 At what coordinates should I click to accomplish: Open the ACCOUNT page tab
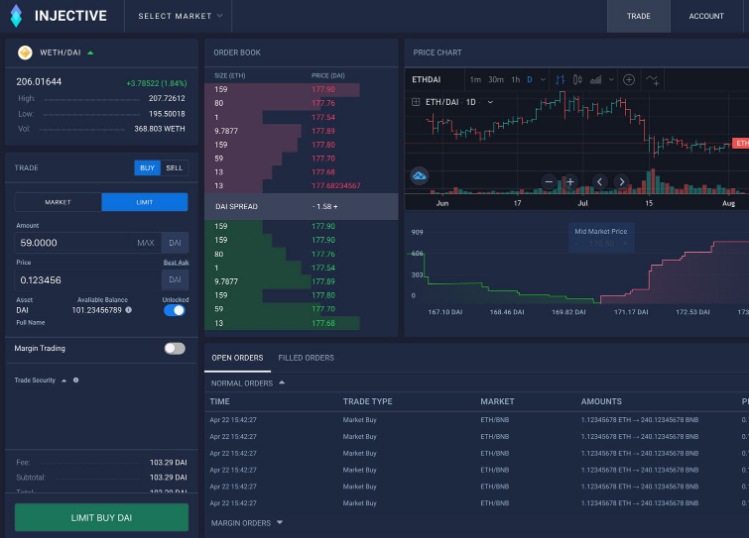coord(706,16)
